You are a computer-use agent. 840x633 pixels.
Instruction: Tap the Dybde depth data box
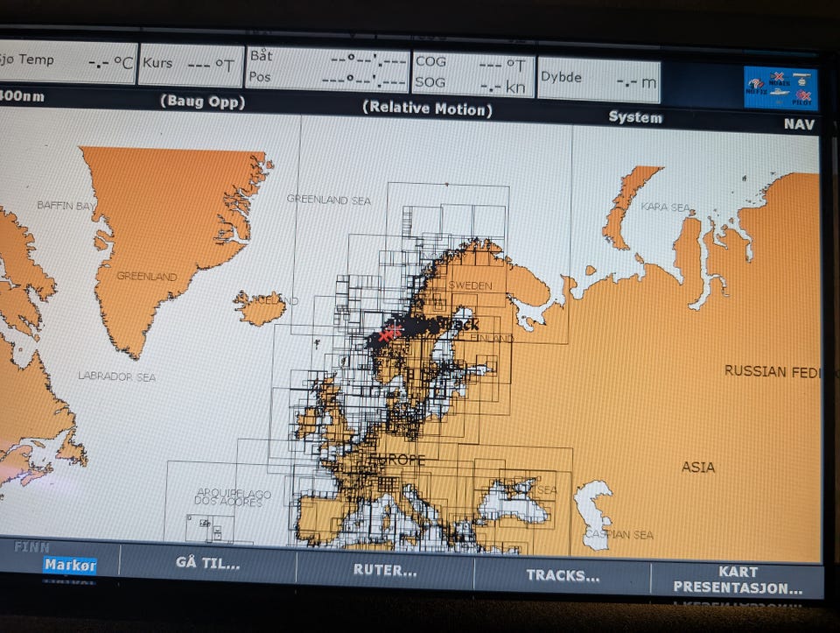(598, 80)
